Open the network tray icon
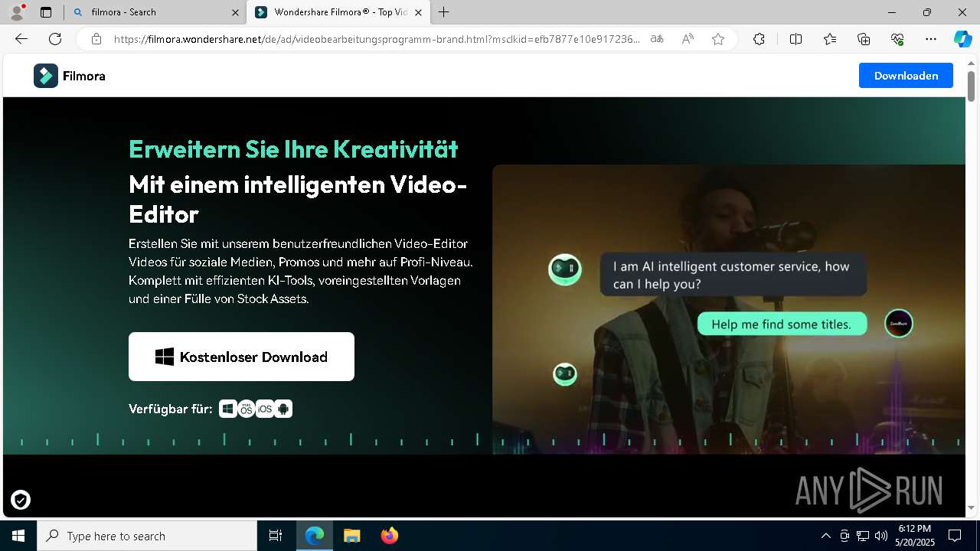The image size is (980, 551). [863, 536]
